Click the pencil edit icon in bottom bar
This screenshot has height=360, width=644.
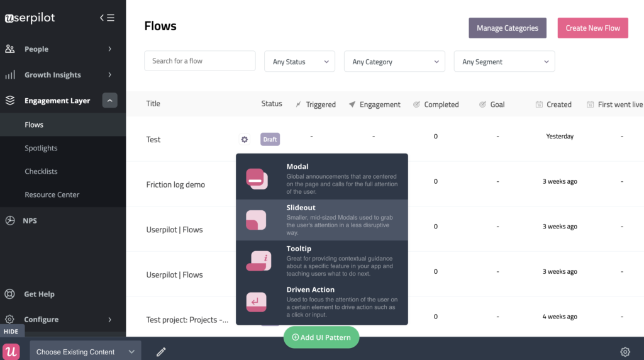coord(161,351)
